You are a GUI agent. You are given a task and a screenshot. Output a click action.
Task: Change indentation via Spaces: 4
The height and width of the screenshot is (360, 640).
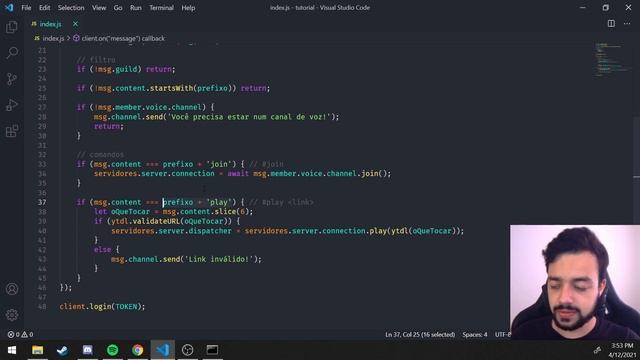[475, 335]
